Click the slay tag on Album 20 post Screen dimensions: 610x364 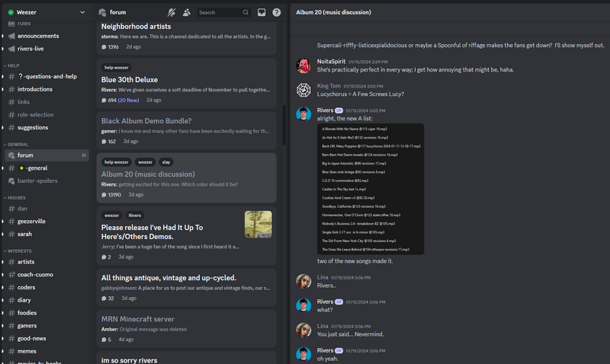click(x=165, y=161)
